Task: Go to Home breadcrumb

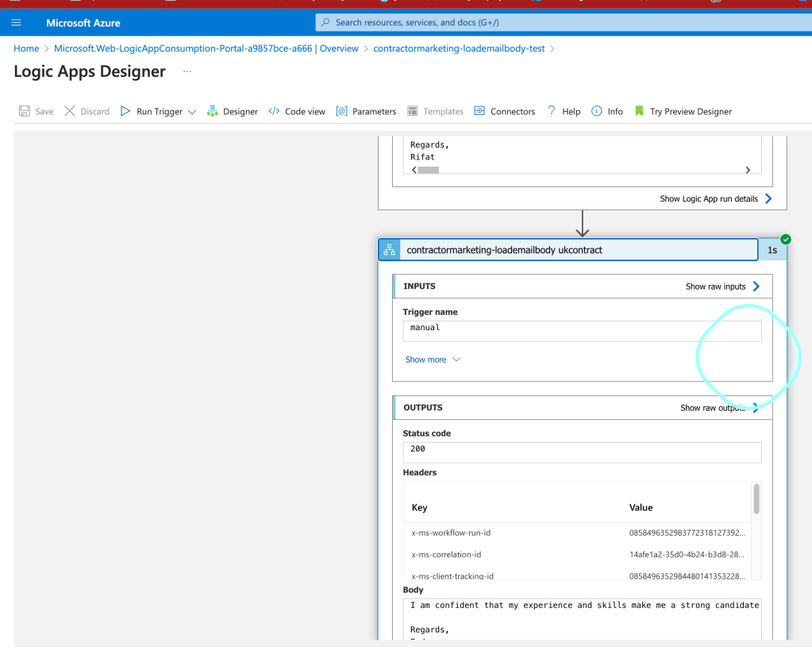Action: point(26,48)
